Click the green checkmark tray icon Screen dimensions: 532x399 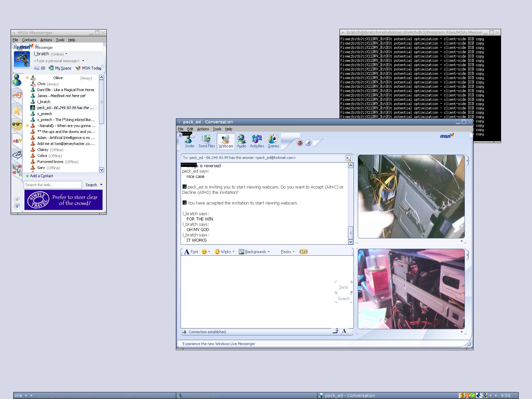[x=472, y=396]
